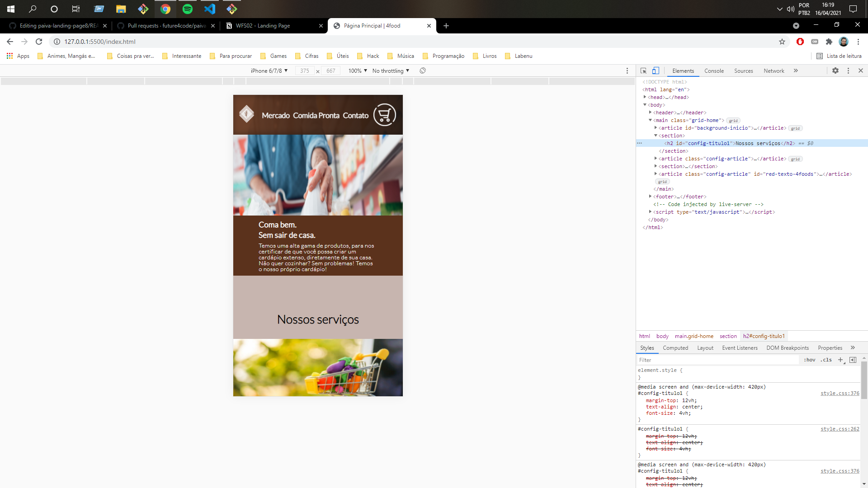Click the Comida Pronta nav link
The image size is (868, 488).
[x=316, y=116]
